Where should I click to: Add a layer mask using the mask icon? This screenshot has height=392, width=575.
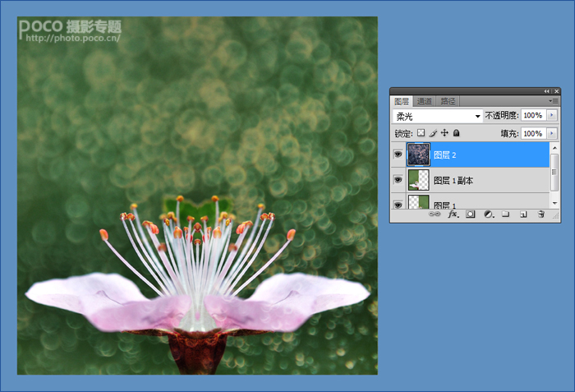pos(471,214)
